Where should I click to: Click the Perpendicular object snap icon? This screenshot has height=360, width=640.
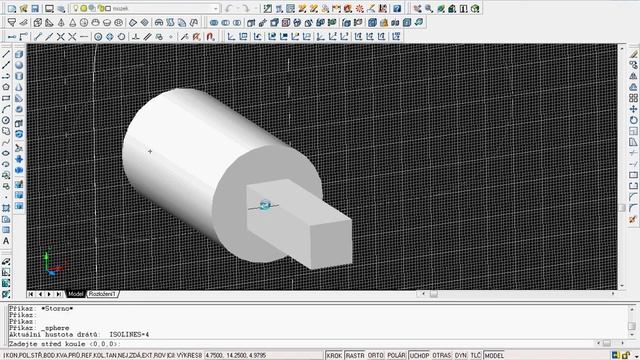point(136,36)
